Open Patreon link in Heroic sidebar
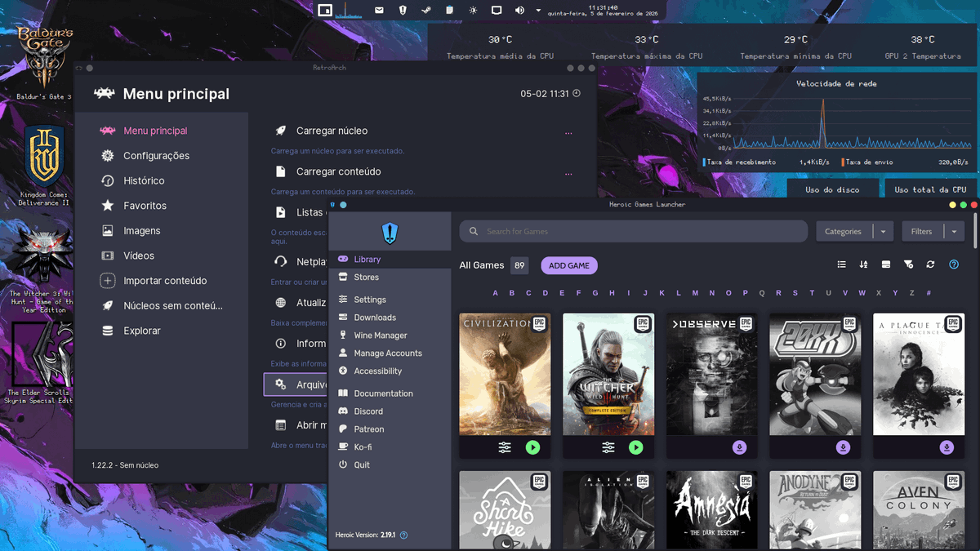980x551 pixels. (x=390, y=429)
